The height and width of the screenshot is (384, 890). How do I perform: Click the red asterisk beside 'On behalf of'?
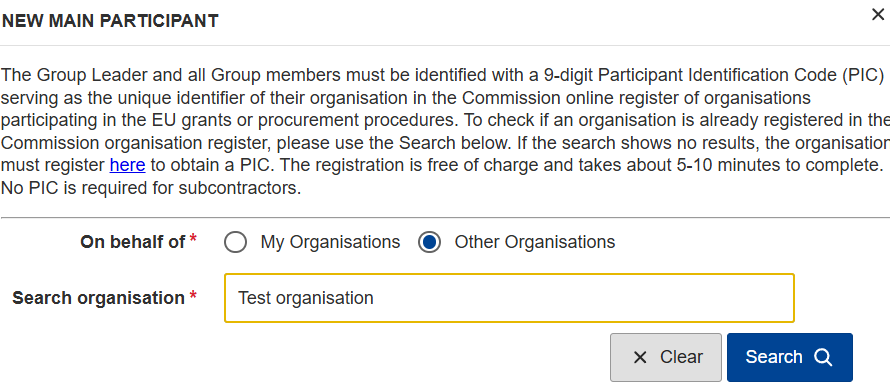click(193, 239)
